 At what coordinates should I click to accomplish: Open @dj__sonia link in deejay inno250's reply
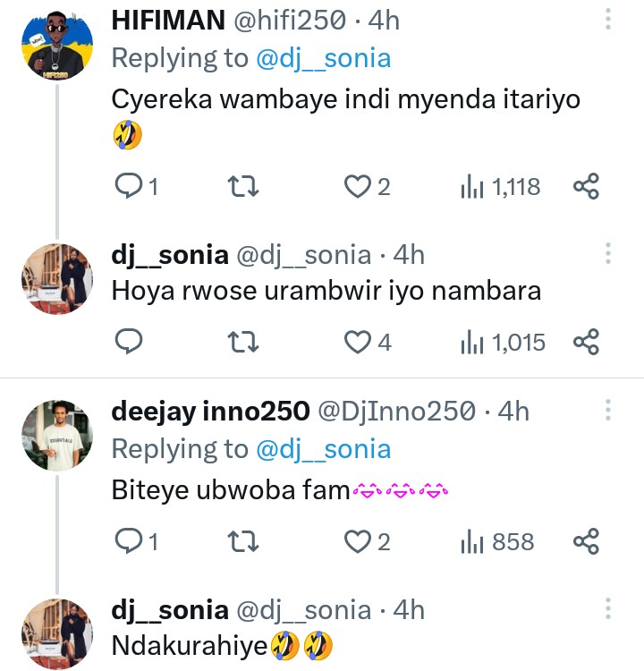323,448
